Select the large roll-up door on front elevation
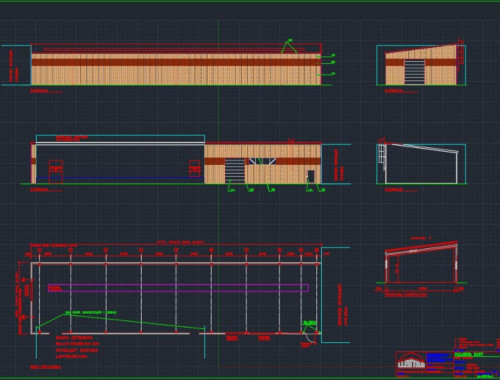This screenshot has height=380, width=500. click(235, 171)
